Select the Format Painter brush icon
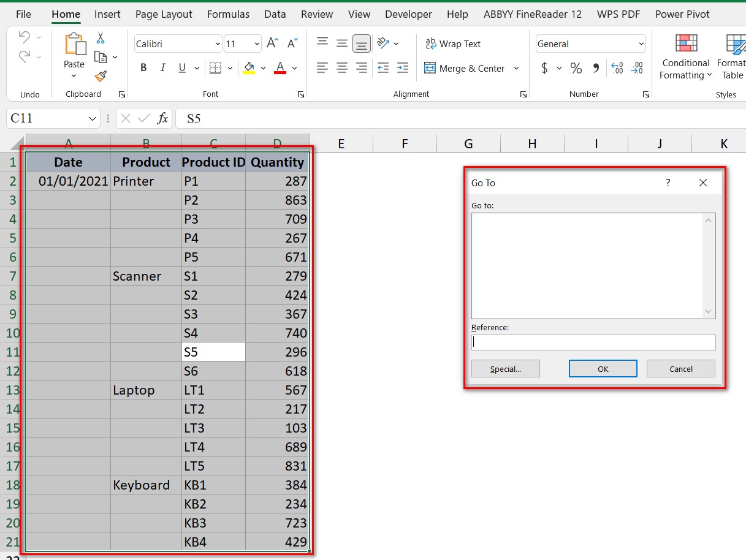The image size is (746, 560). point(101,76)
